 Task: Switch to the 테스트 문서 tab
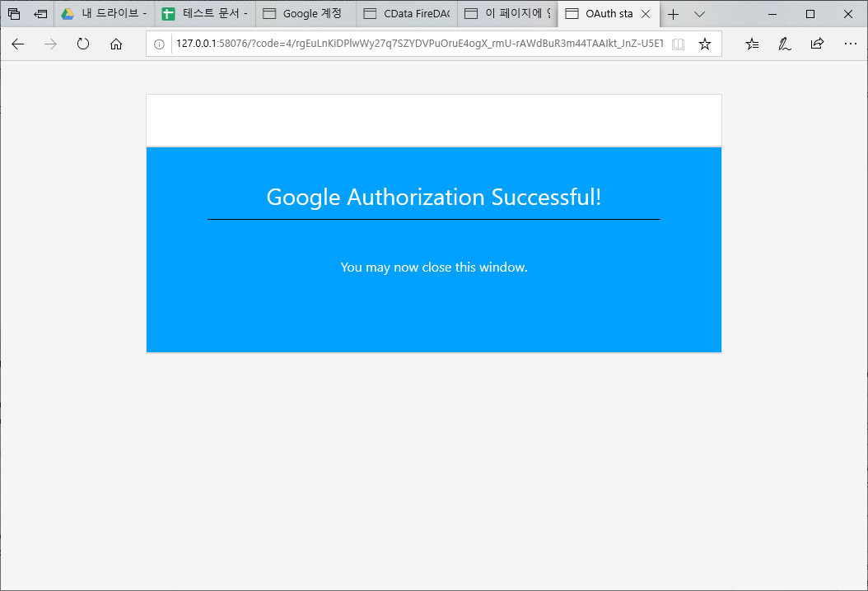pyautogui.click(x=205, y=14)
